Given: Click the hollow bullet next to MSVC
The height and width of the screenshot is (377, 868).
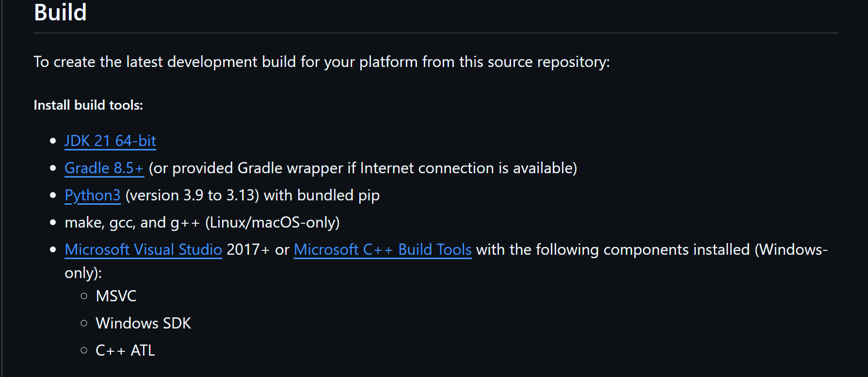Looking at the screenshot, I should (84, 296).
